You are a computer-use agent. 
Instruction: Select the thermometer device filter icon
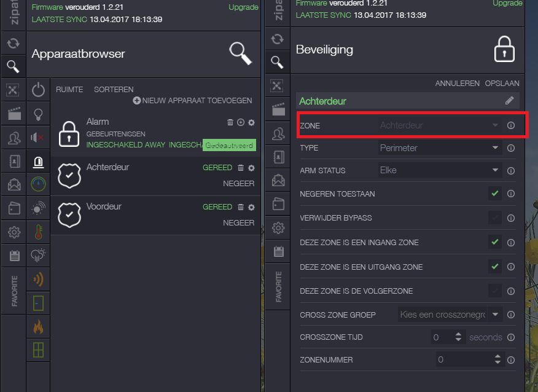coord(38,232)
